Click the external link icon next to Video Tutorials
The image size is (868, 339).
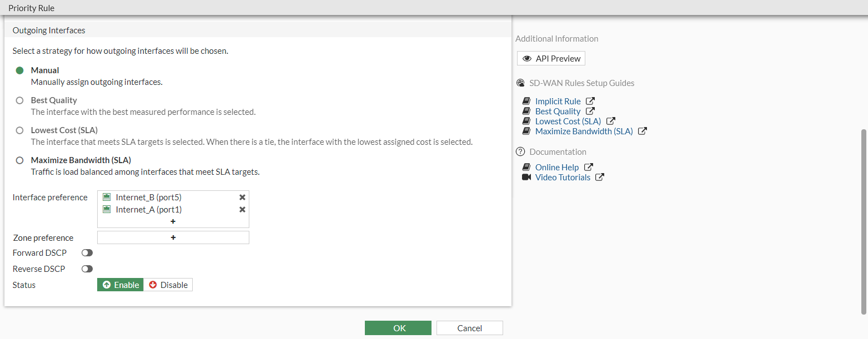click(600, 178)
